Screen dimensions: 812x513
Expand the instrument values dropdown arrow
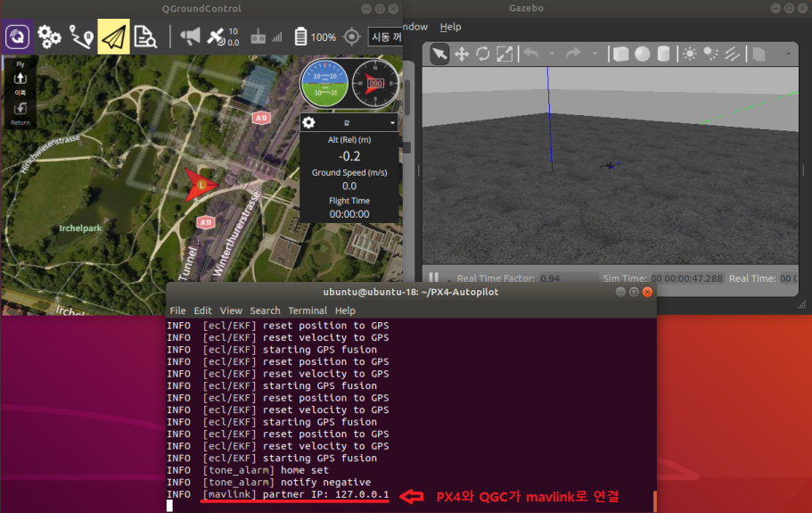click(x=392, y=123)
